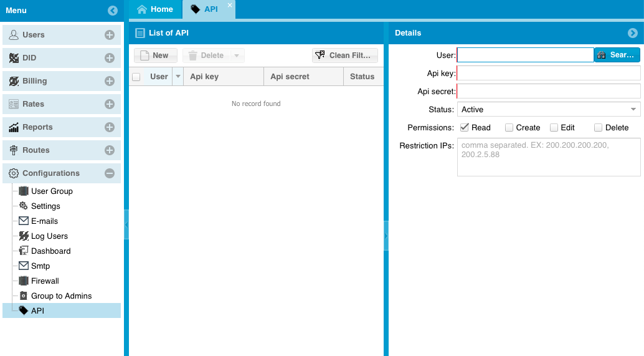Click the Routes signpost icon
Viewport: 644px width, 356px height.
pos(14,150)
